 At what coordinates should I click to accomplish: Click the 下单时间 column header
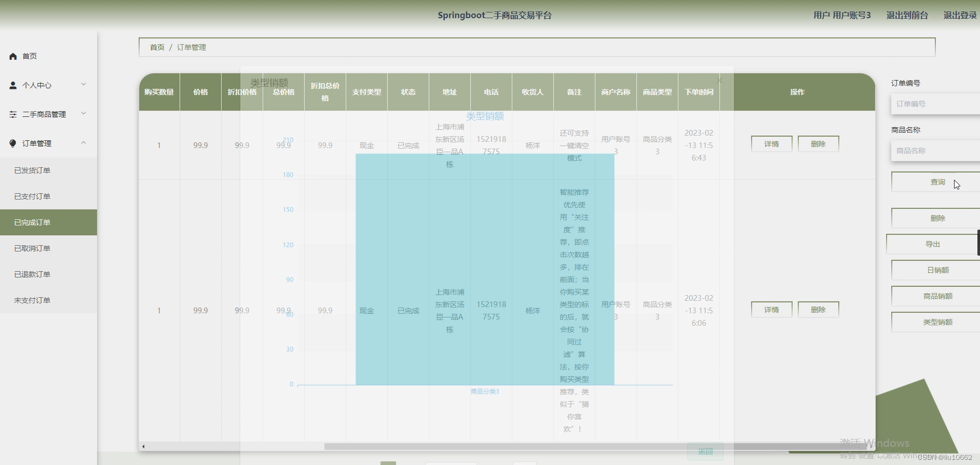pos(699,92)
